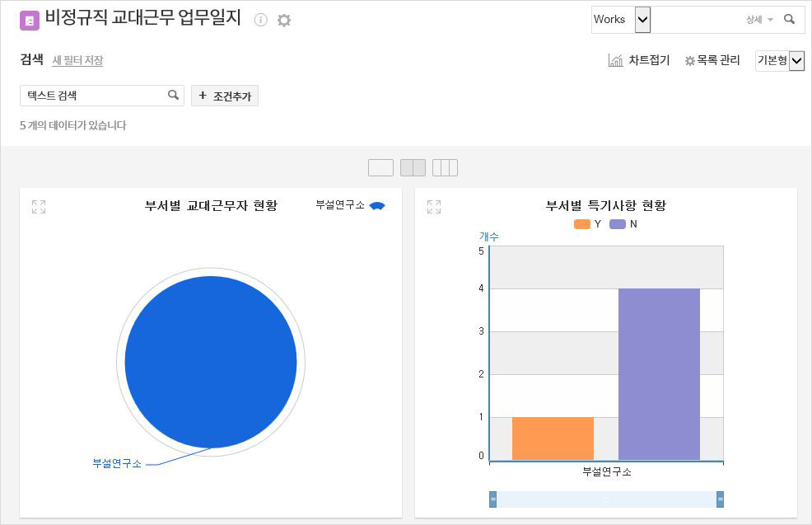Click the purple work journal app icon
812x525 pixels.
[x=30, y=21]
